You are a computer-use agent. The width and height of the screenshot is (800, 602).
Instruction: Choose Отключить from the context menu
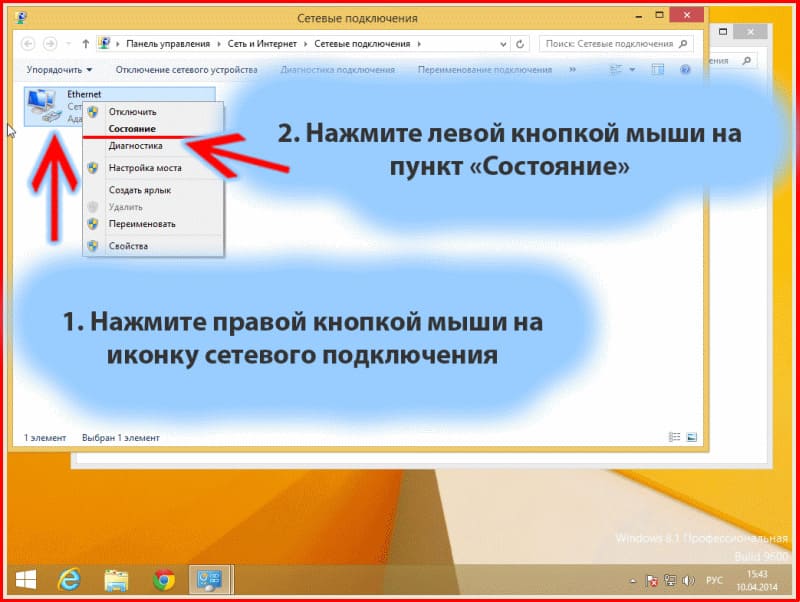click(x=153, y=112)
